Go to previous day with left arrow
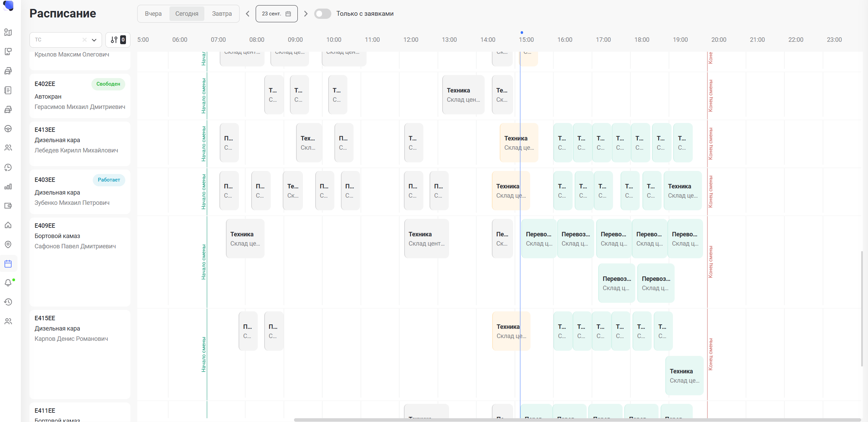 pos(247,14)
